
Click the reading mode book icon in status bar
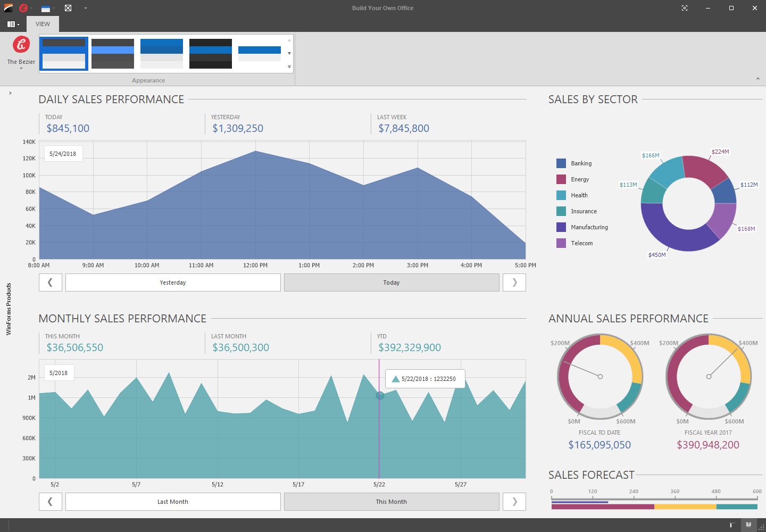point(748,525)
